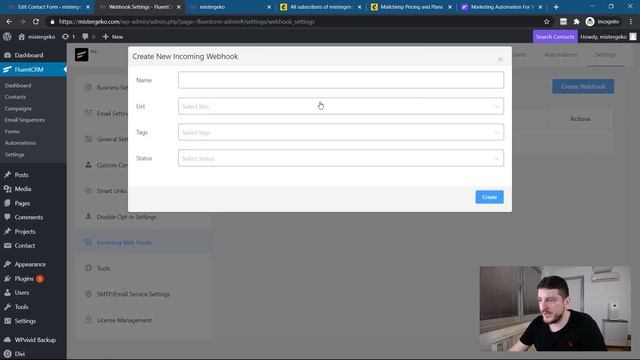This screenshot has width=640, height=360.
Task: Open the WordPress logo menu
Action: [x=7, y=37]
